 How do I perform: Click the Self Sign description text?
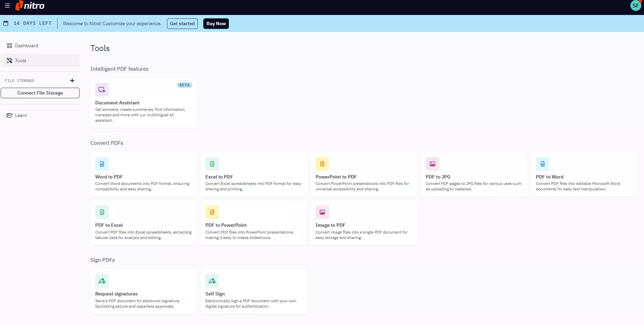[x=251, y=304]
